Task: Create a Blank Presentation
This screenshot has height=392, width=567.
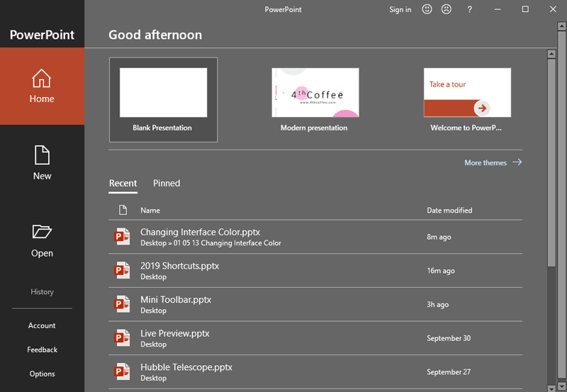Action: [x=164, y=100]
